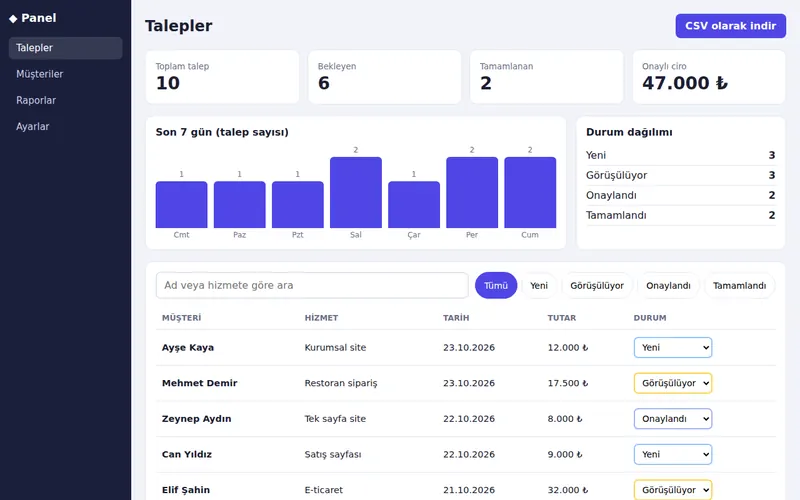The height and width of the screenshot is (500, 800).
Task: Click the customer name Zeynep Aydın
Action: point(196,419)
